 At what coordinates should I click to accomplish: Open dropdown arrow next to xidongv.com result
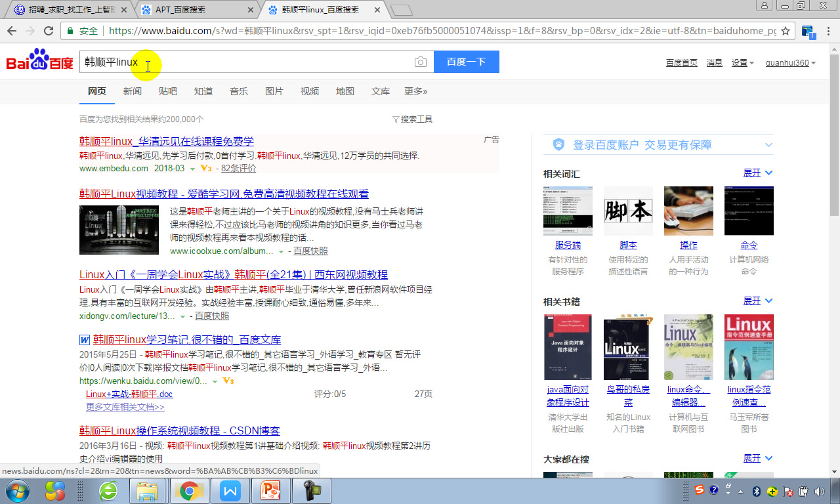(182, 317)
